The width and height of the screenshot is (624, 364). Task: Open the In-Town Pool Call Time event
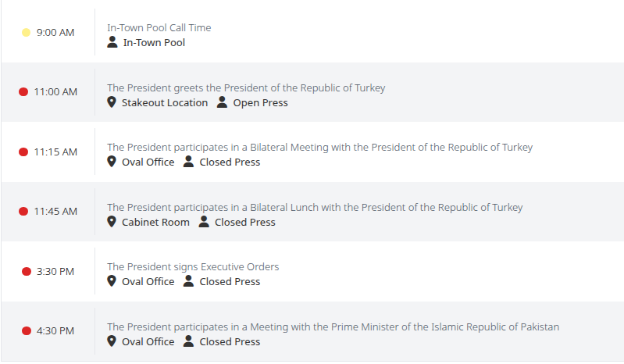pyautogui.click(x=159, y=28)
